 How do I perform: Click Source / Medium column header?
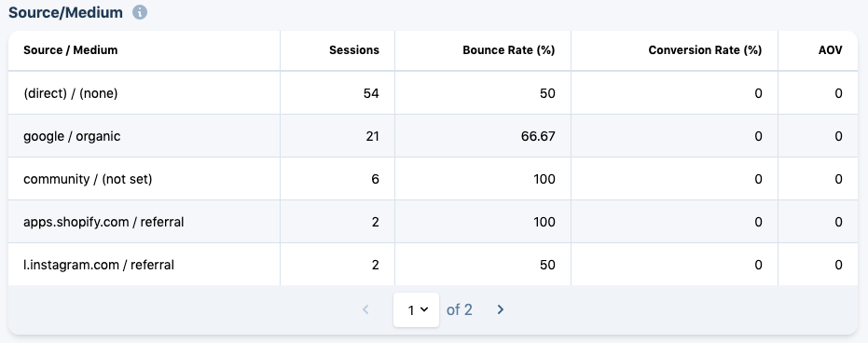70,50
